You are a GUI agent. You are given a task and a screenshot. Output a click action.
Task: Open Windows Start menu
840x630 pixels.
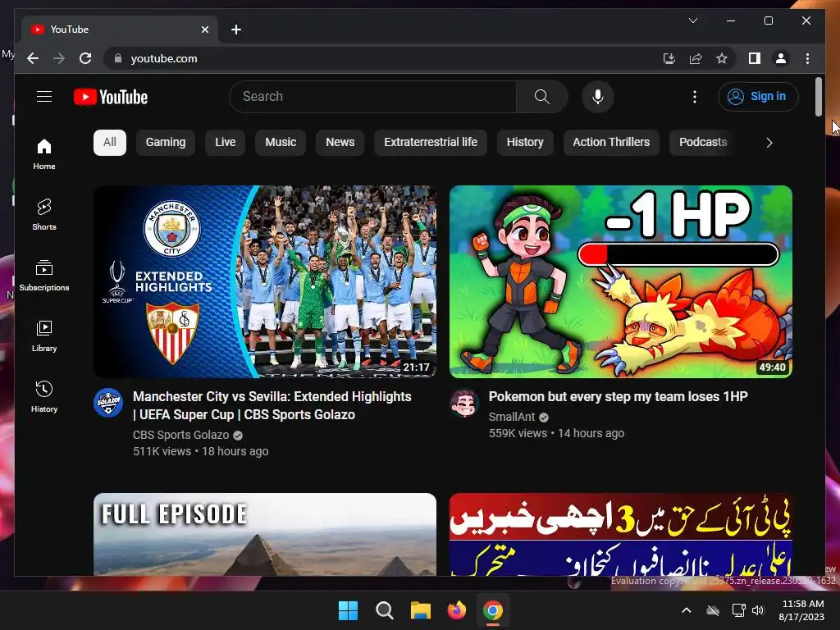click(x=348, y=610)
